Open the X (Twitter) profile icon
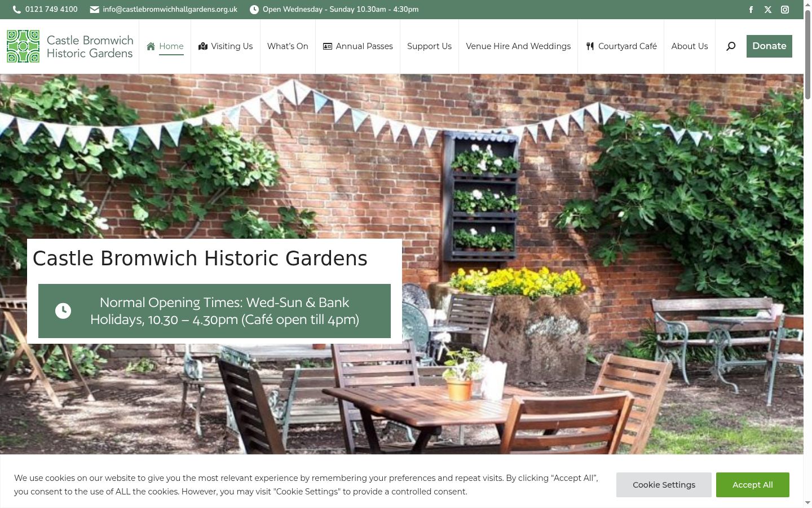 click(768, 10)
